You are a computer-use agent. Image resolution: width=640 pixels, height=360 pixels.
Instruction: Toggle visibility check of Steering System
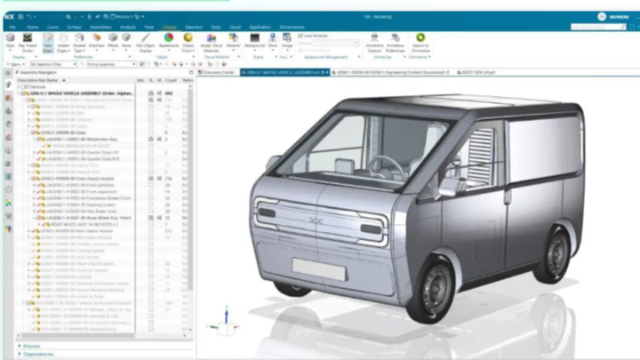coord(40,204)
